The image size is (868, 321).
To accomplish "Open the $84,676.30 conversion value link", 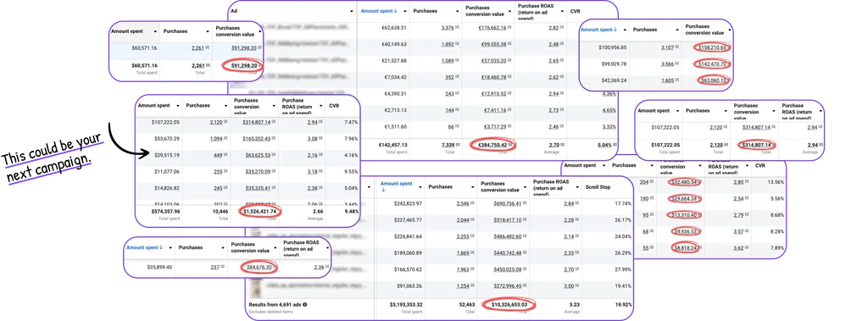I will pyautogui.click(x=259, y=268).
